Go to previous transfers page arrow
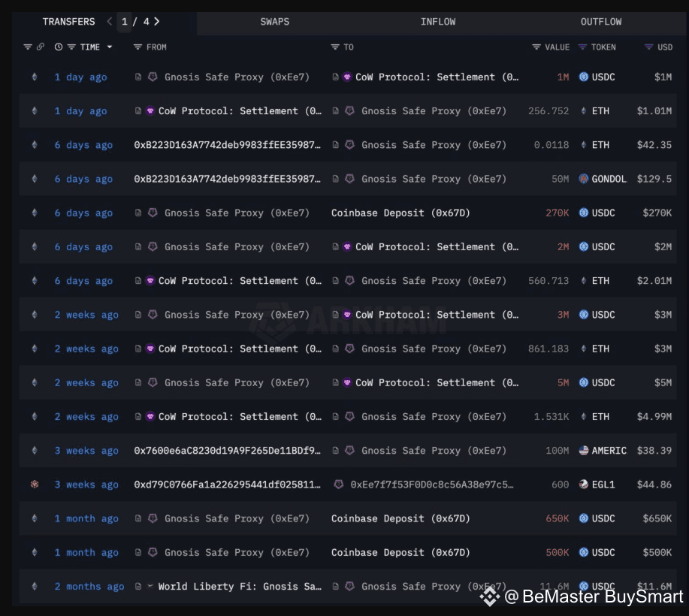 (x=110, y=22)
